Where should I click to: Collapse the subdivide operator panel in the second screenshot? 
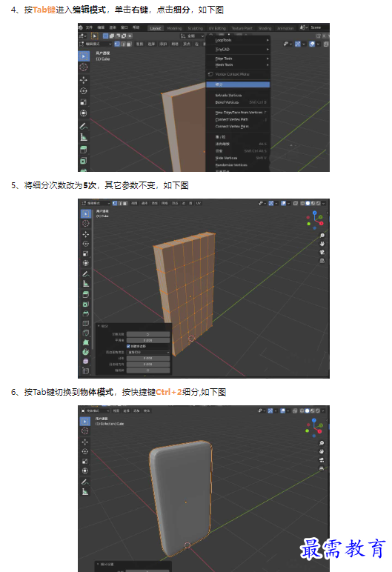pos(99,326)
